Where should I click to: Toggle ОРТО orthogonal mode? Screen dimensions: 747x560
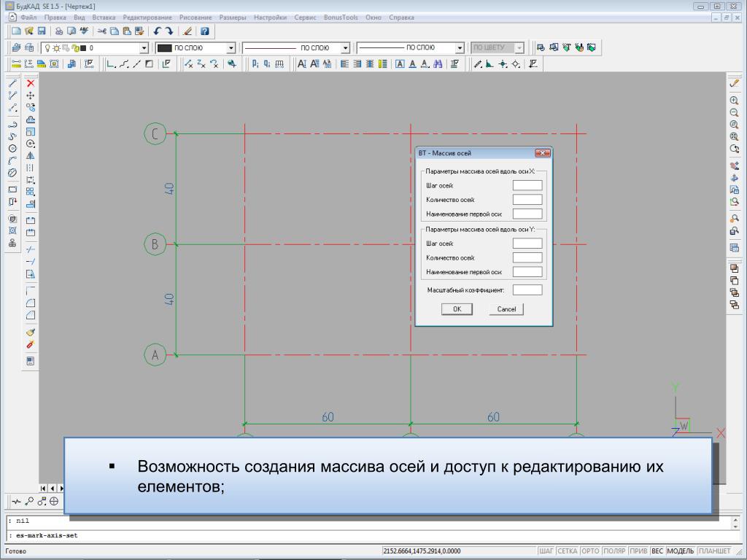point(590,551)
